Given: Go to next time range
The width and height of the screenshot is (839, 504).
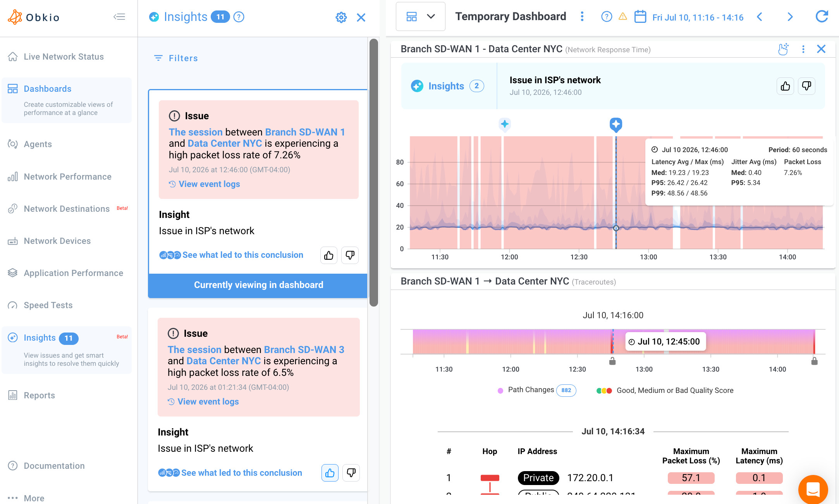Looking at the screenshot, I should (x=790, y=17).
